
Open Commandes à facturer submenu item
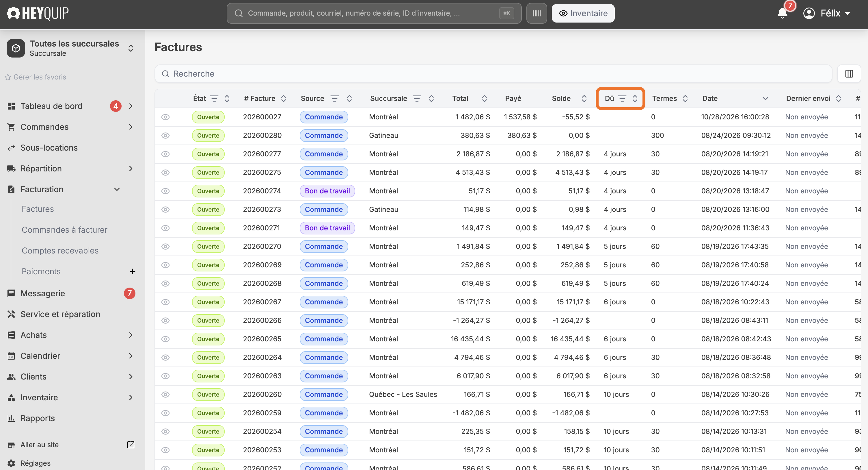(64, 230)
